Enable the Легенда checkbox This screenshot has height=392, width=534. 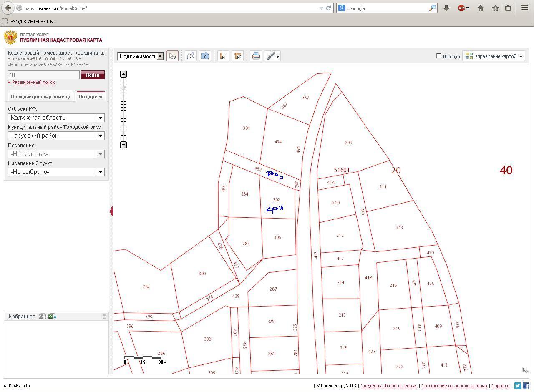coord(439,56)
